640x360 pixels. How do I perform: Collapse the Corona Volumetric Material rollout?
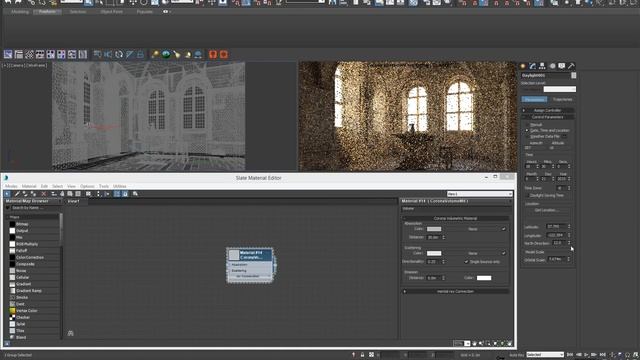tap(455, 218)
